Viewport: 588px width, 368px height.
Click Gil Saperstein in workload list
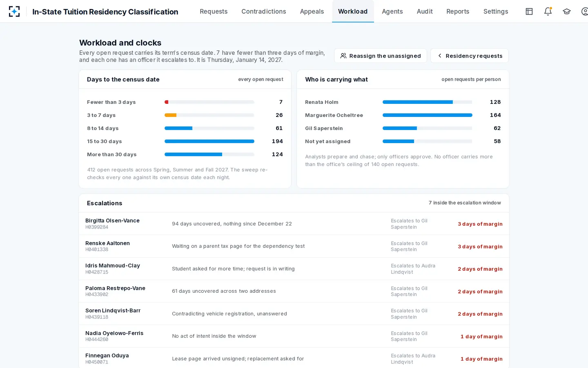(324, 128)
